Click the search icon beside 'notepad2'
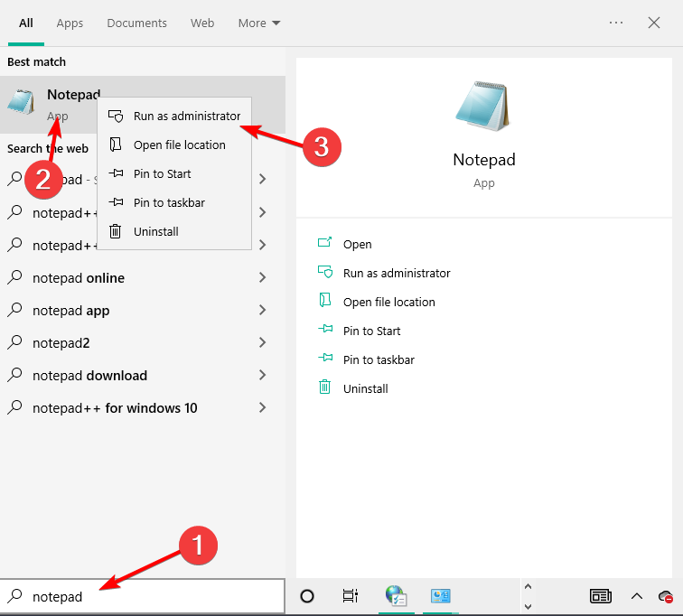 coord(14,342)
